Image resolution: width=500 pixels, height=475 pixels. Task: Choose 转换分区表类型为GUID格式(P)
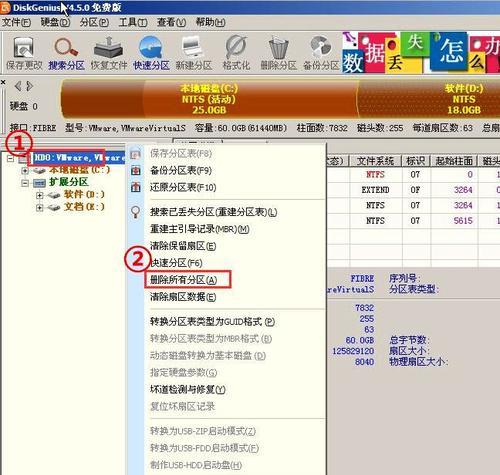[212, 322]
